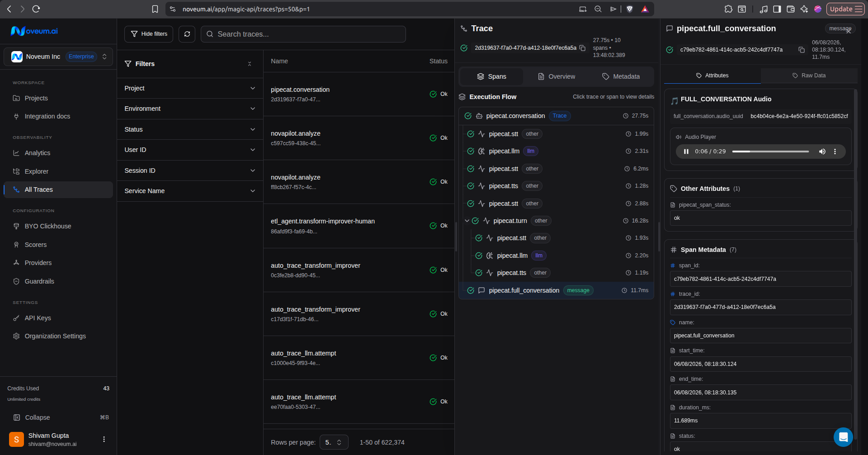This screenshot has width=868, height=455.
Task: Open the etl_agent.transform-improver-human trace
Action: click(x=359, y=226)
